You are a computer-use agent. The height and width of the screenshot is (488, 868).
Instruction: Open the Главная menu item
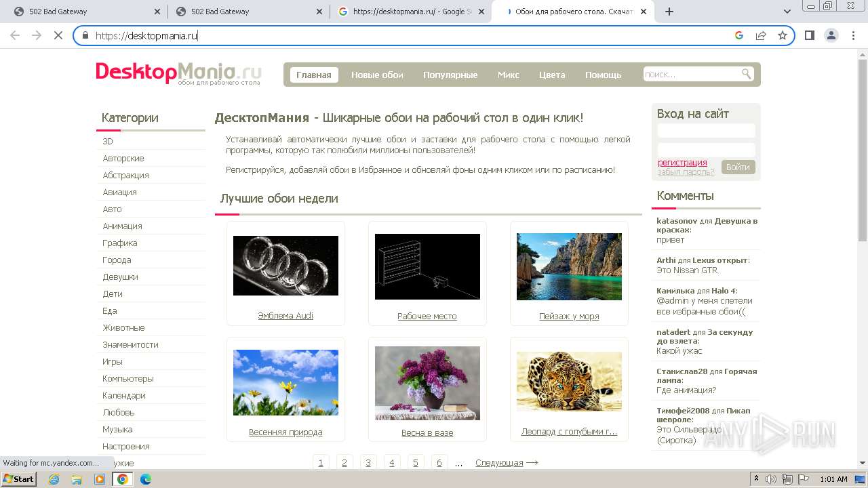click(314, 75)
